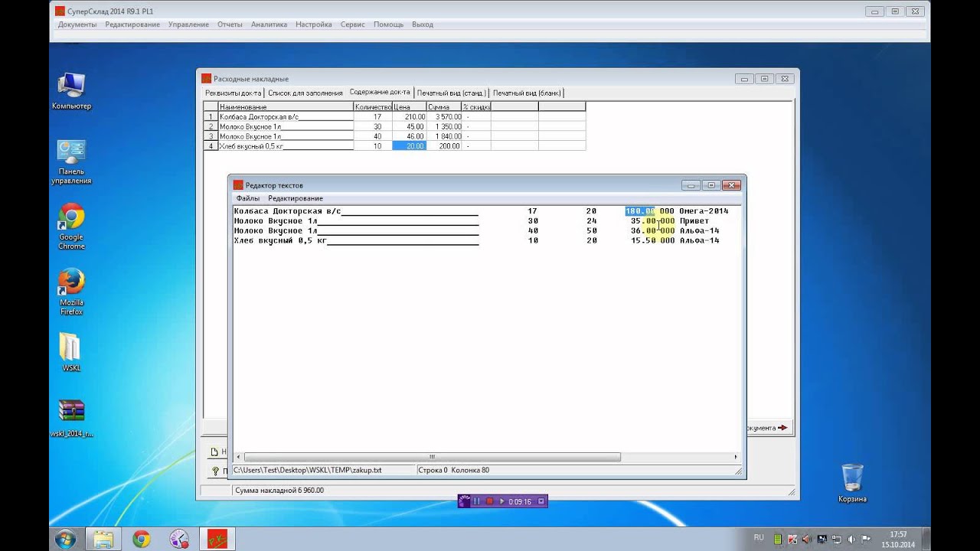Open the Помощь menu
Viewport: 980px width, 551px height.
[x=388, y=24]
